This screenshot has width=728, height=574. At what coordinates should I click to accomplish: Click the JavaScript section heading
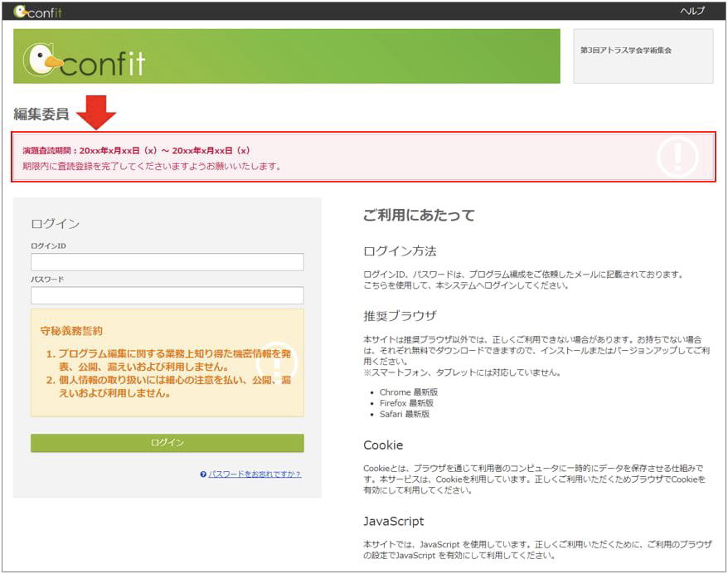click(393, 521)
